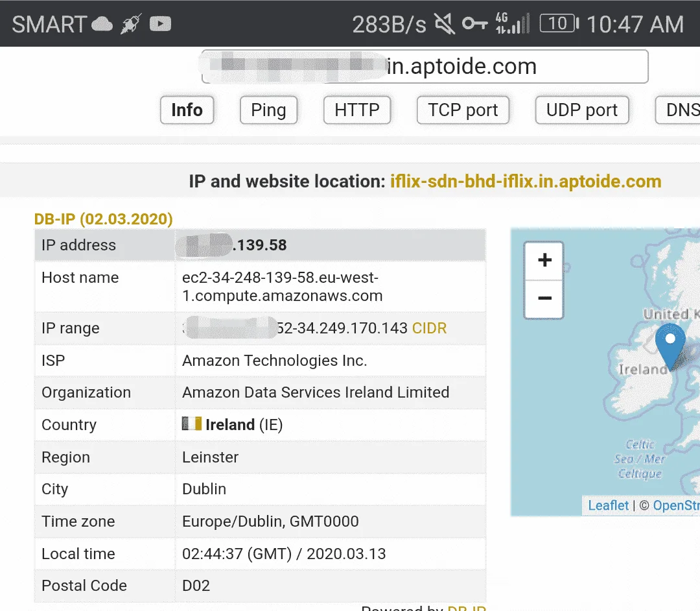
Task: Click the Ireland flag icon
Action: pyautogui.click(x=191, y=424)
